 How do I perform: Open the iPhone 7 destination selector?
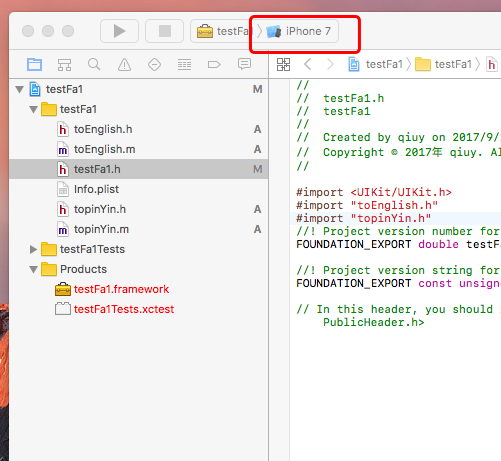tap(299, 31)
